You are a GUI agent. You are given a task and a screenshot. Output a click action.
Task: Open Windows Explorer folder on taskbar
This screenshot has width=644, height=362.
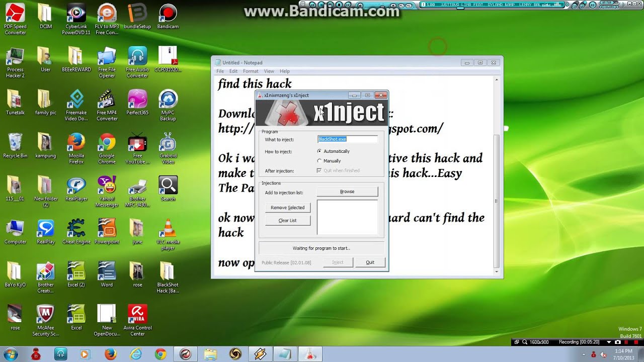210,354
